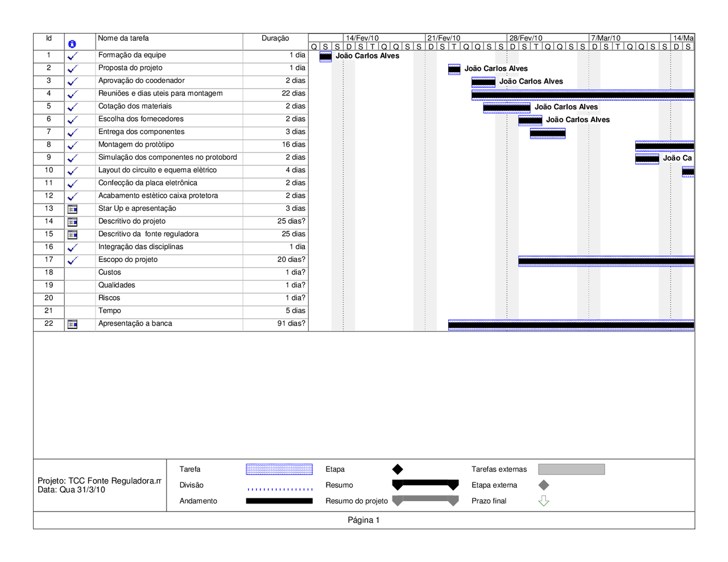Click the notes icon beside Star Up e apresentação
Screen dimensions: 728x562
73,209
